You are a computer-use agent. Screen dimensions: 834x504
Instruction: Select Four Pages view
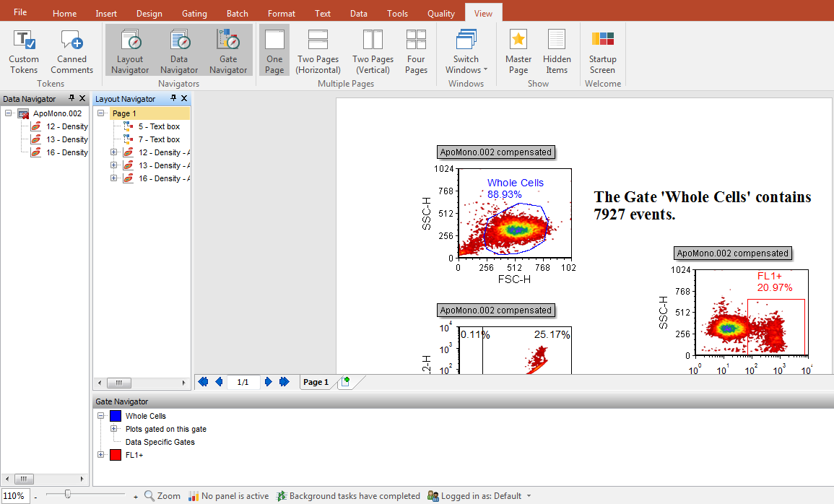416,51
